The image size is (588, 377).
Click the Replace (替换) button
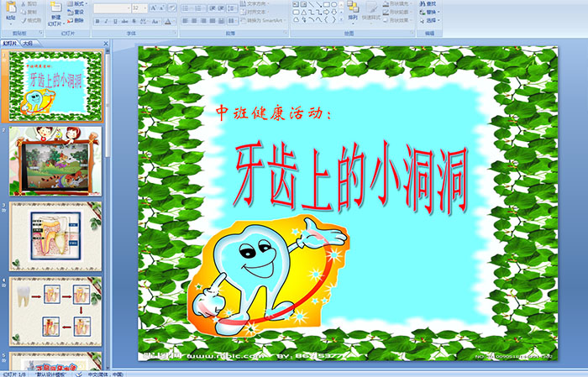[429, 12]
